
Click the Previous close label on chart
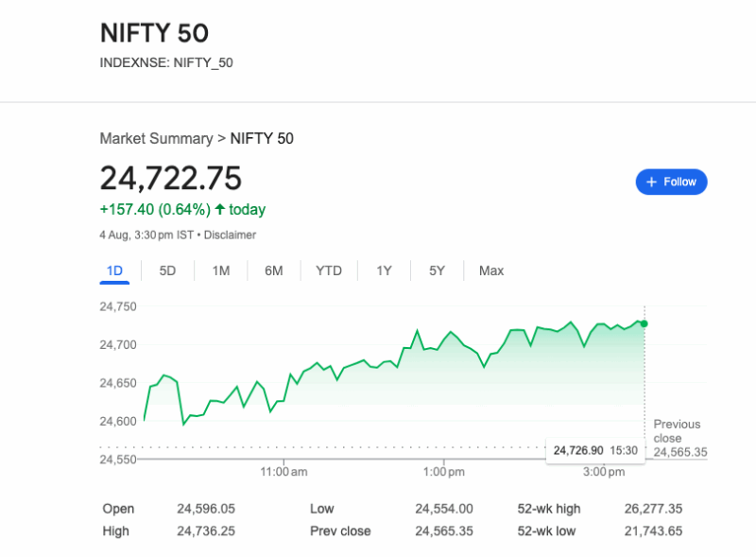pyautogui.click(x=677, y=430)
